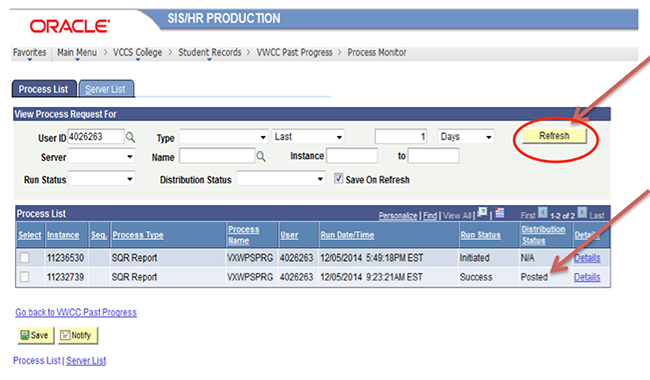Open the Run Status dropdown
This screenshot has height=380, width=650.
102,179
